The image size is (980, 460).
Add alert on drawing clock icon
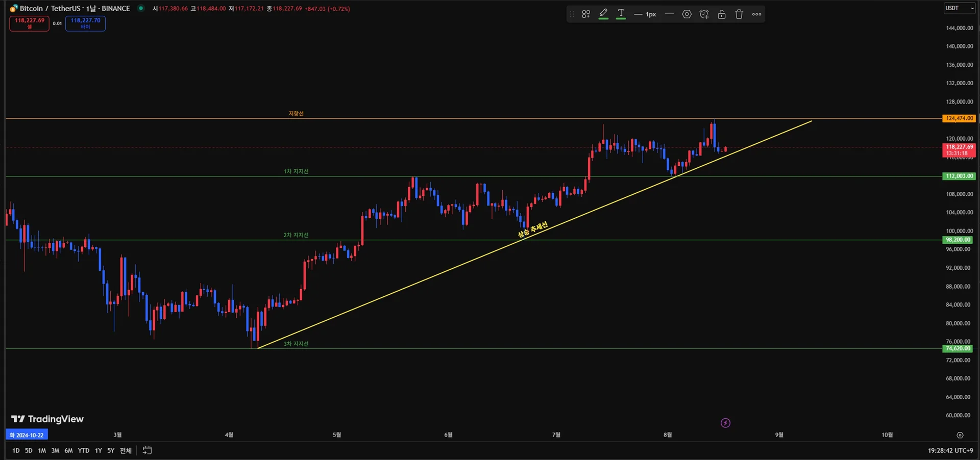(x=704, y=14)
